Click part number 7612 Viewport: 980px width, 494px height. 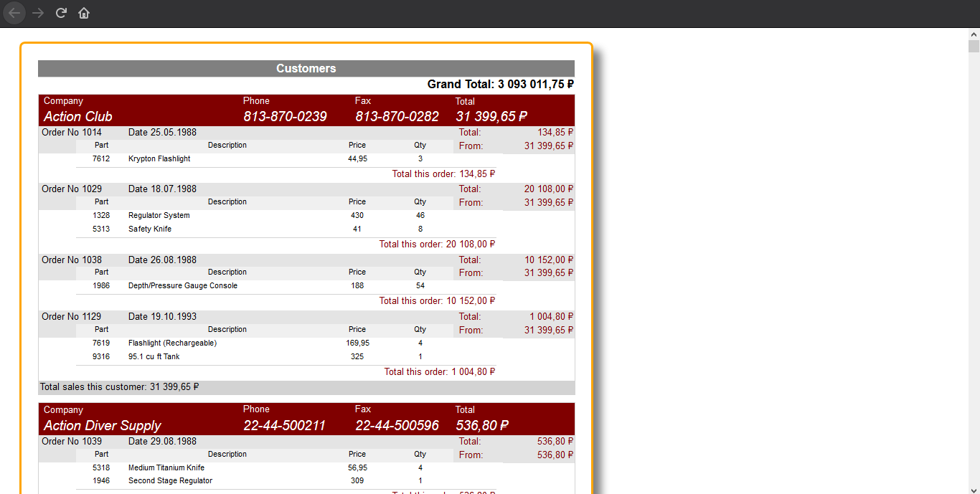(101, 158)
